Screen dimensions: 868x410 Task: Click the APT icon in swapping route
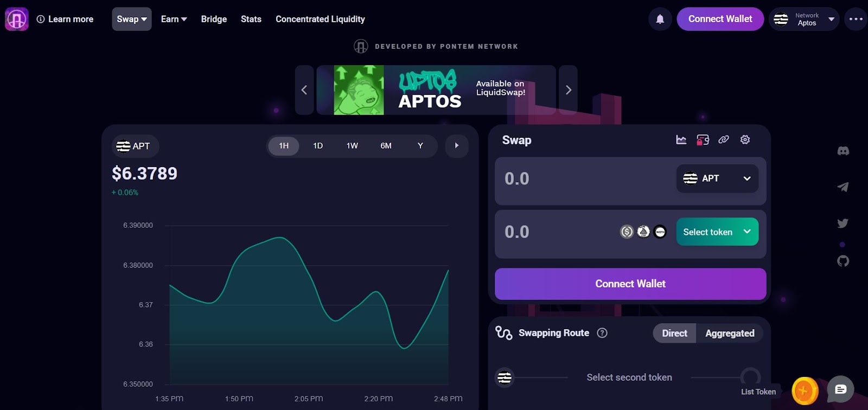click(505, 377)
